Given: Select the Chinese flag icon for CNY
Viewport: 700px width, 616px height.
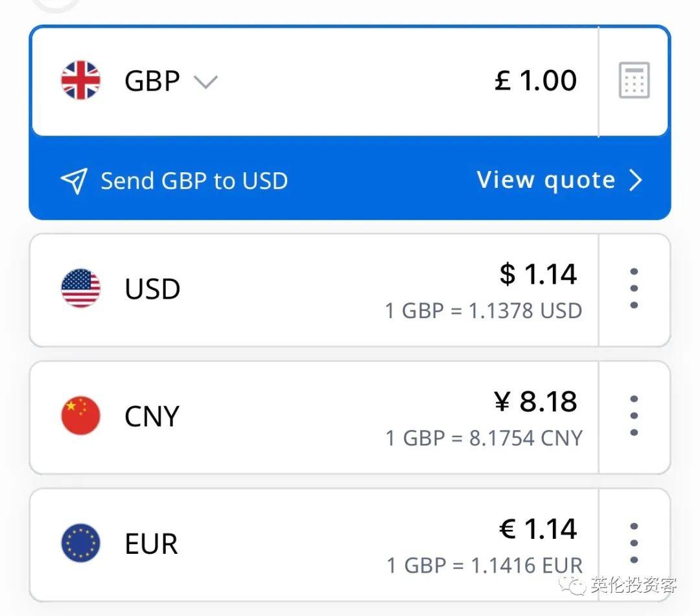Looking at the screenshot, I should point(80,416).
